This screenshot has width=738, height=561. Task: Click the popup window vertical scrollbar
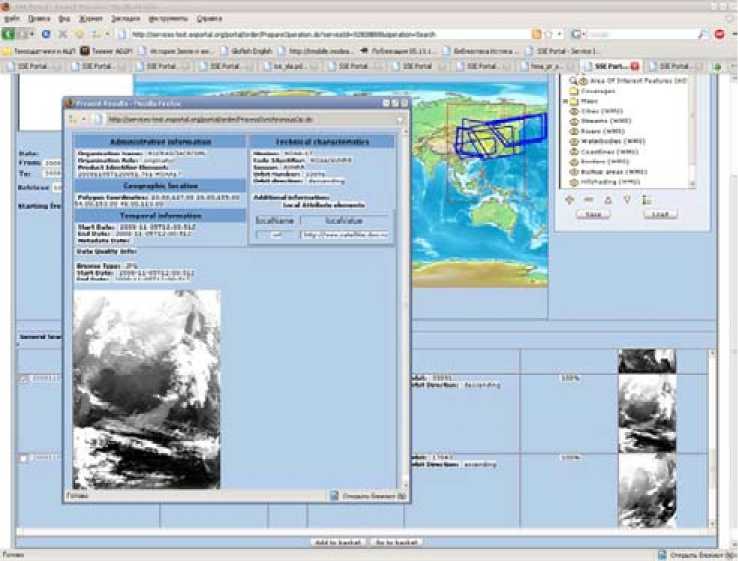tap(406, 310)
